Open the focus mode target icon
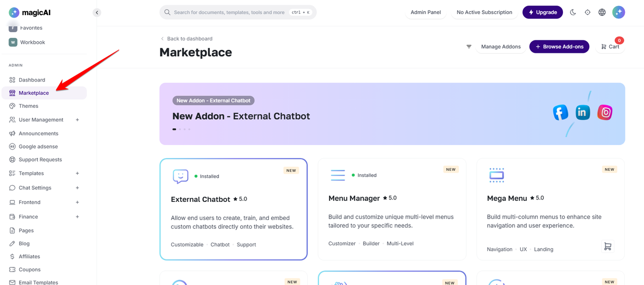This screenshot has height=285, width=644. coord(588,12)
